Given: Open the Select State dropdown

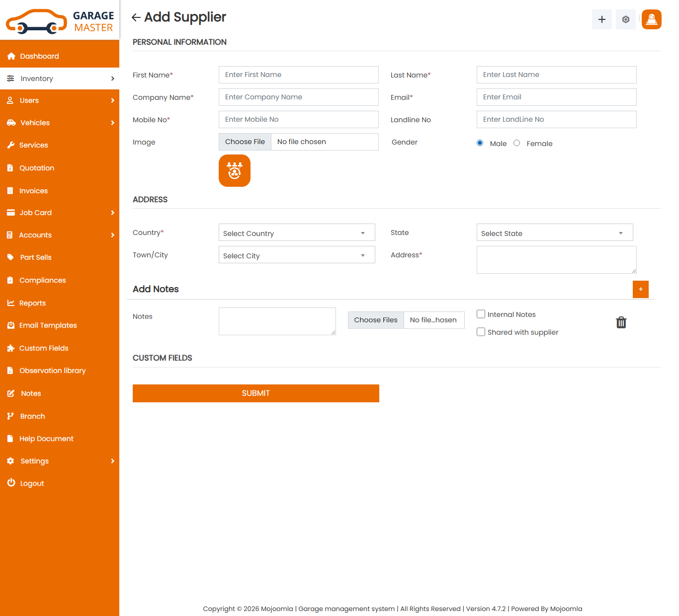Looking at the screenshot, I should point(554,232).
